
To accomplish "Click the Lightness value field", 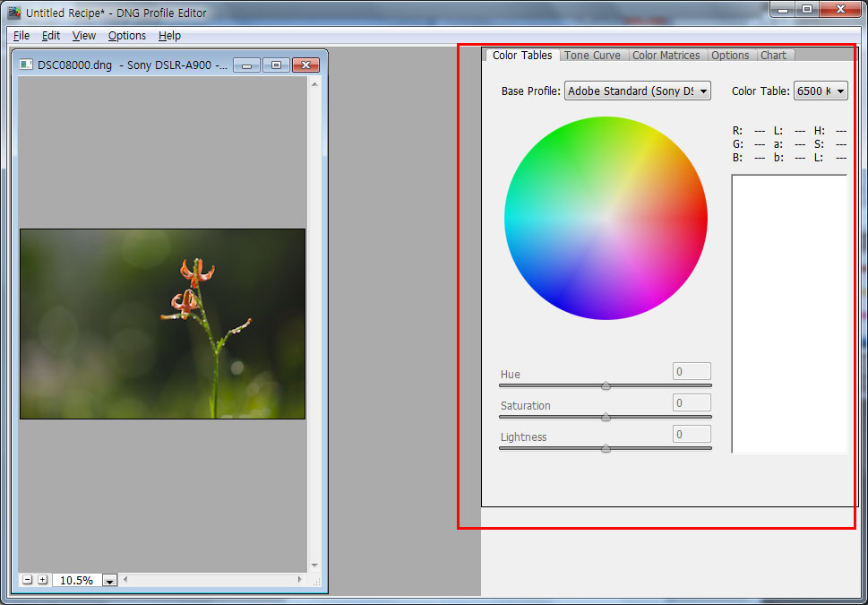I will click(692, 434).
